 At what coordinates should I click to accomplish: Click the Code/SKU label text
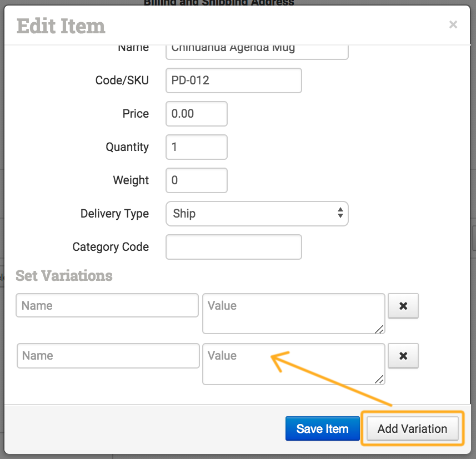[122, 80]
